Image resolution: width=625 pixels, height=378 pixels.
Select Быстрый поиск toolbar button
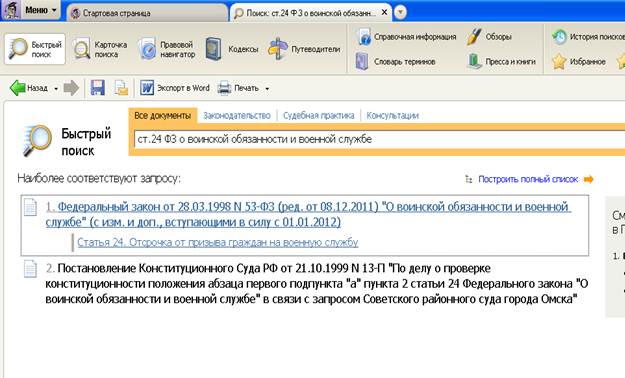pos(35,49)
